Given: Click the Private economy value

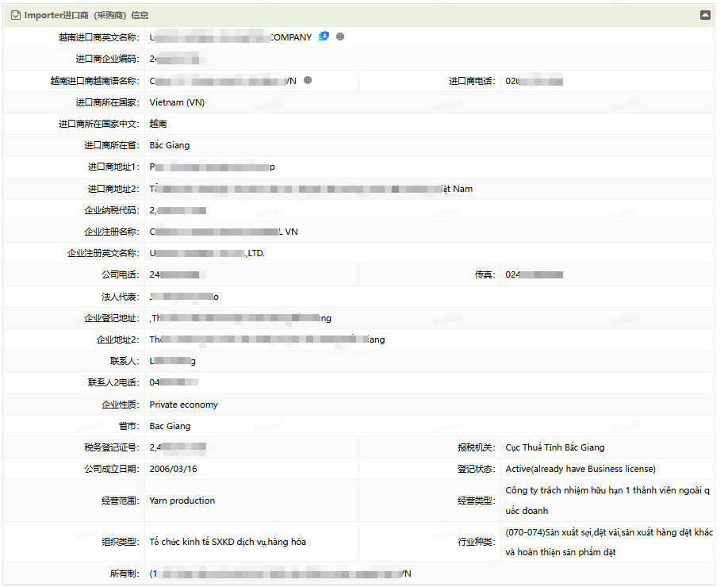Looking at the screenshot, I should (x=183, y=405).
